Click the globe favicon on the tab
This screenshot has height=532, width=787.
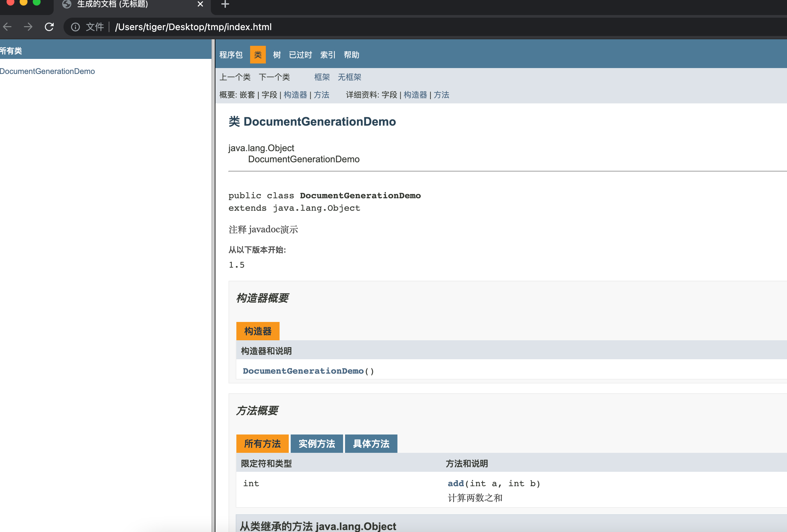pos(67,4)
